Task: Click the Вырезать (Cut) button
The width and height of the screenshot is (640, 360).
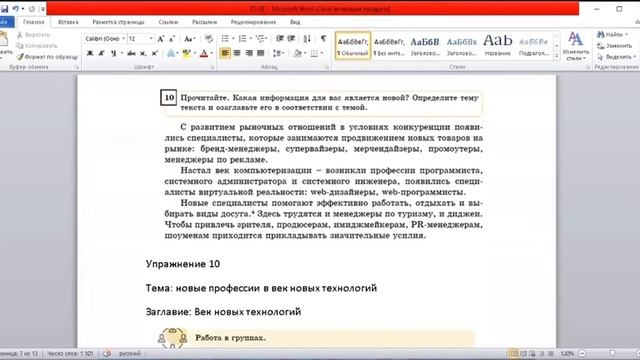Action: coord(33,35)
